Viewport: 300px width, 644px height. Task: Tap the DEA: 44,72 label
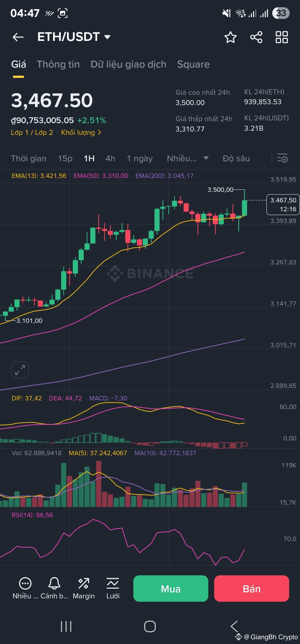66,398
